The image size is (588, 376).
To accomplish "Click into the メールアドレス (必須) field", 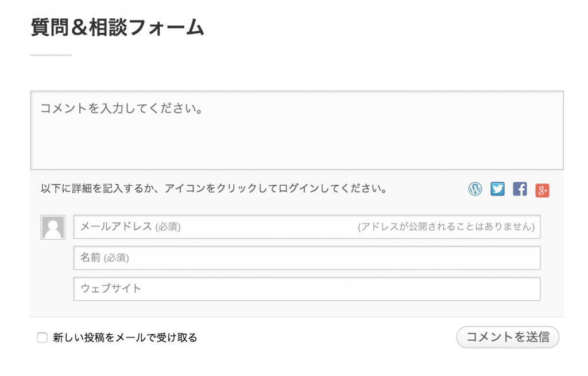I will coord(307,227).
